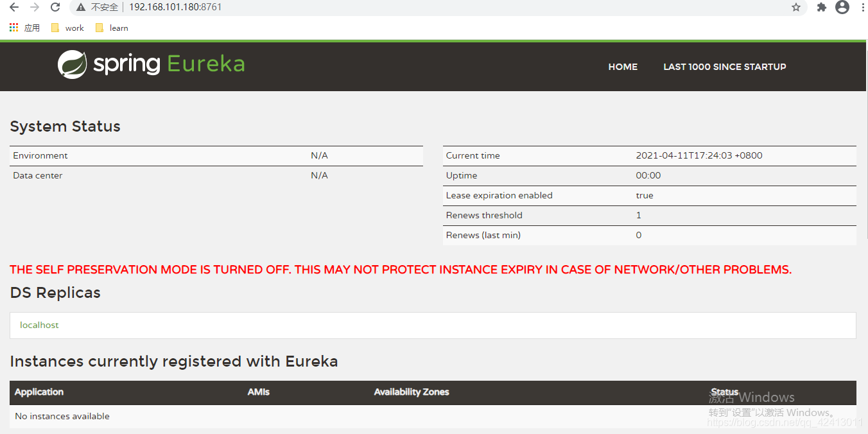Click the Spring Eureka logo
Viewport: 868px width, 434px height.
pyautogui.click(x=151, y=64)
